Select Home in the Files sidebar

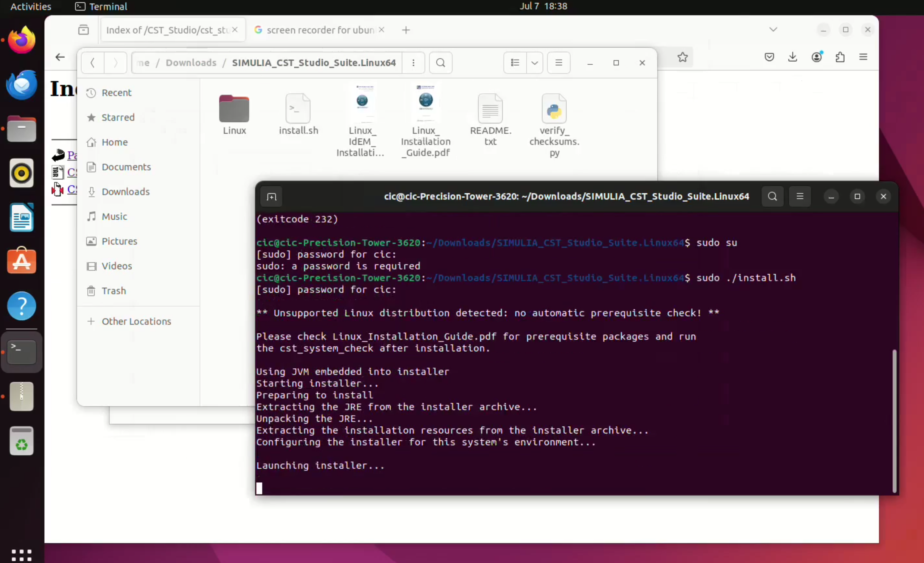(x=139, y=142)
